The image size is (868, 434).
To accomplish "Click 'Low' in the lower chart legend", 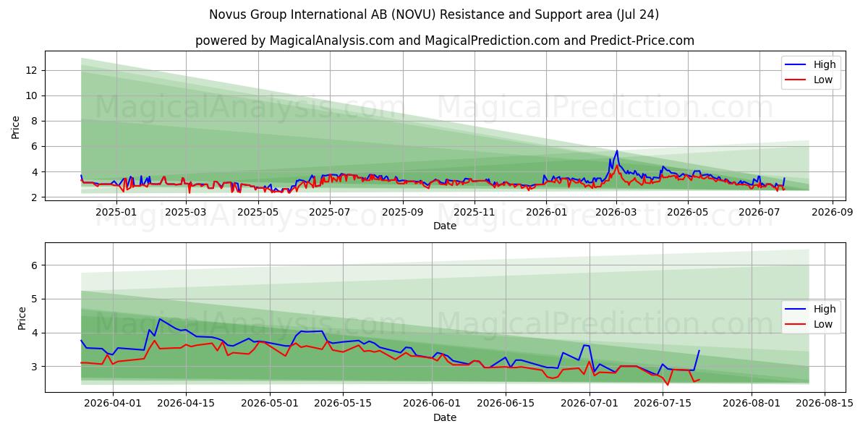I will tap(823, 324).
